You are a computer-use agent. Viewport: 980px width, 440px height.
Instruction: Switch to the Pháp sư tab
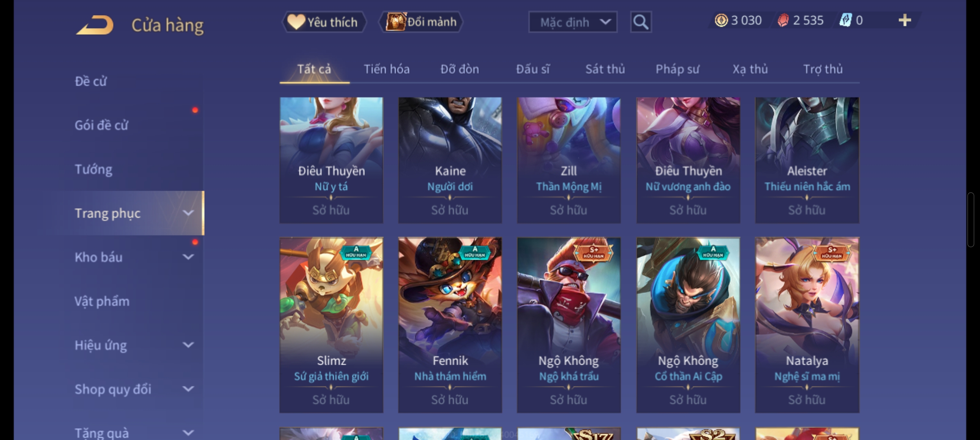[677, 69]
